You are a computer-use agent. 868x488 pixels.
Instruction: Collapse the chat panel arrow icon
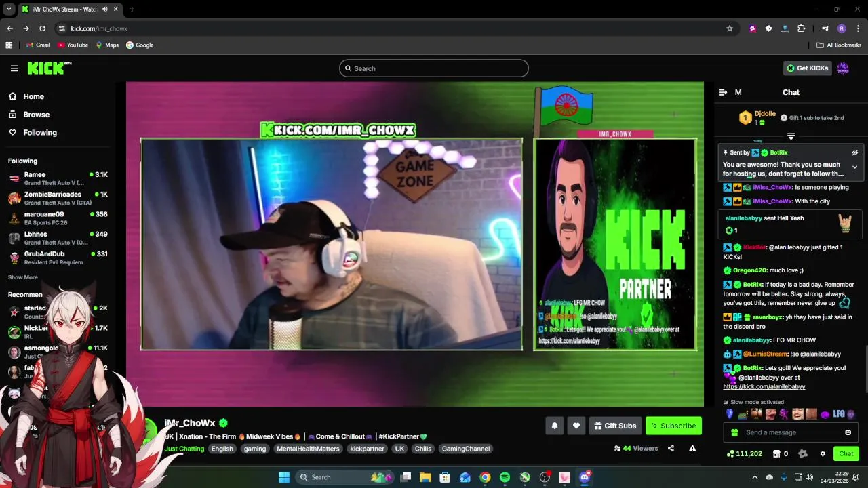723,92
